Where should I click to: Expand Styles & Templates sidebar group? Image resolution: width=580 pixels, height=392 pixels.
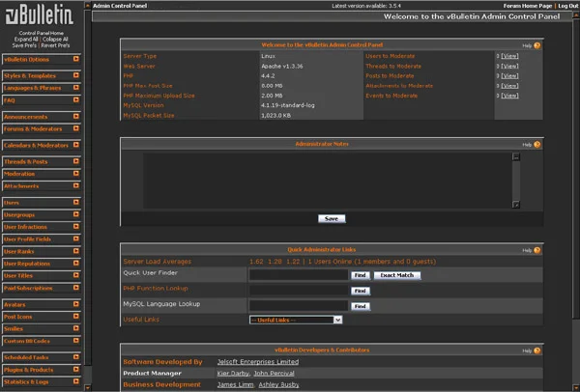(42, 73)
